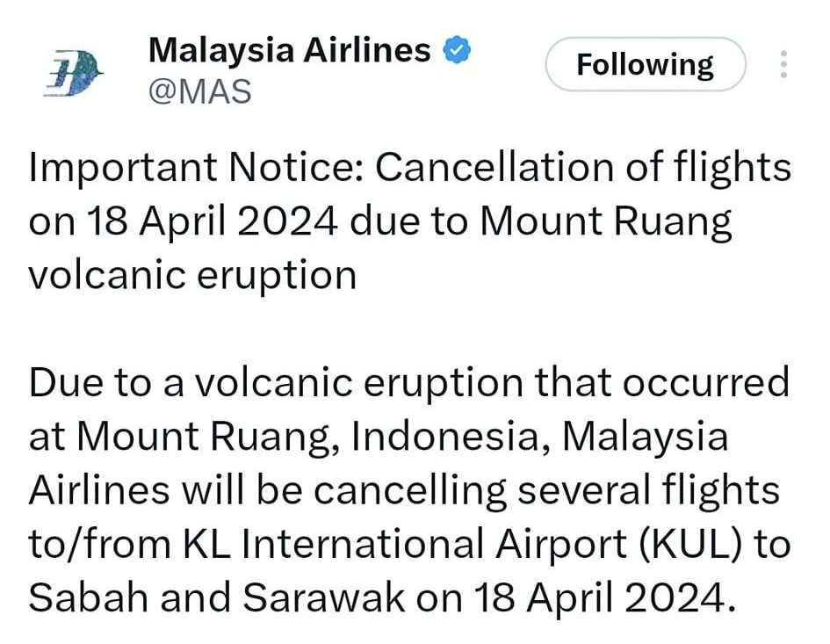The image size is (830, 644).
Task: Click 'Due to a volcanic eruption' line
Action: pyautogui.click(x=263, y=384)
